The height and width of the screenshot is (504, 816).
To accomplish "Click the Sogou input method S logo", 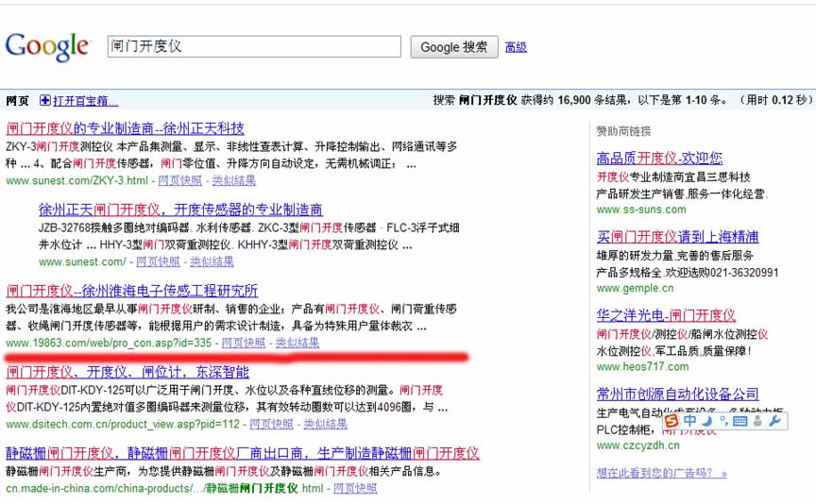I will click(671, 420).
